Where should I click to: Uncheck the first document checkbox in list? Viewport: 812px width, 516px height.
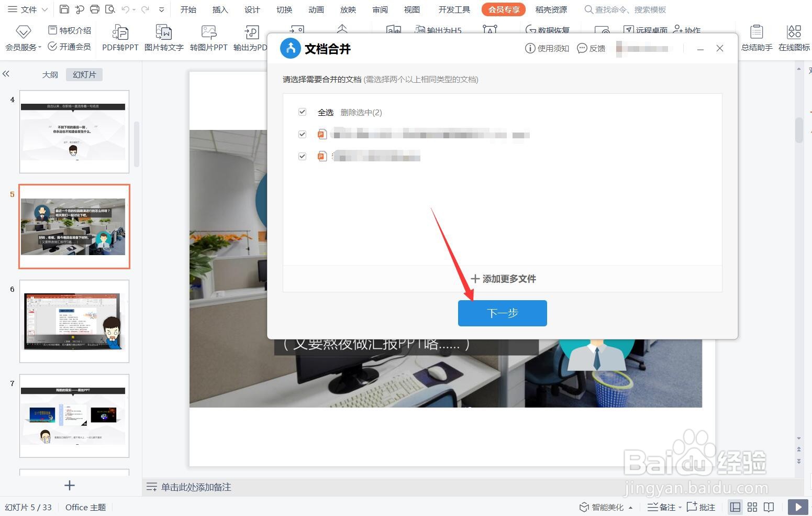[302, 134]
